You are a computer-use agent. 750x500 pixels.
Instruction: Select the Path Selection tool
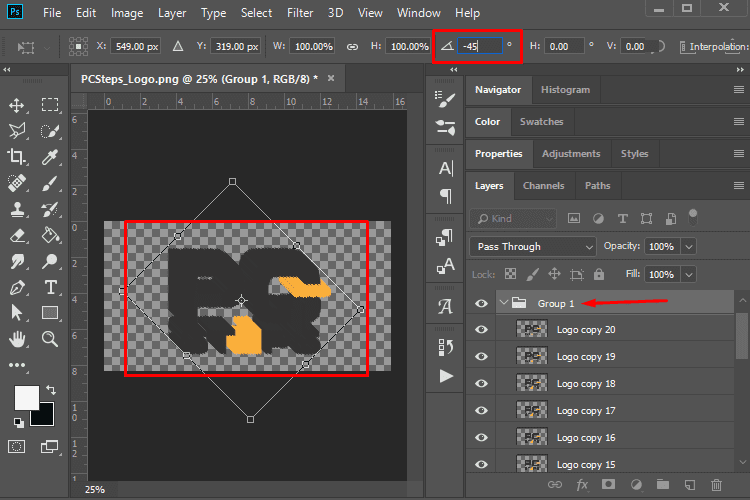point(17,313)
